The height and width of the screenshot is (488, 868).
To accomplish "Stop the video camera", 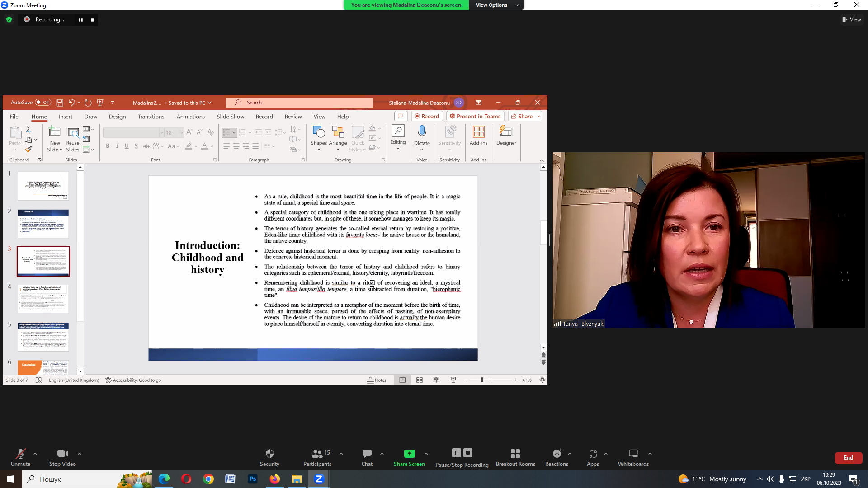I will (62, 457).
